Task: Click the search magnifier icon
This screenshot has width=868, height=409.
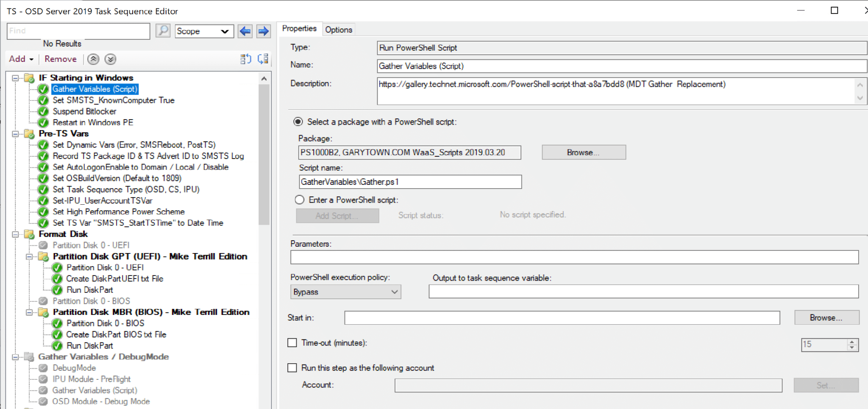Action: point(163,31)
